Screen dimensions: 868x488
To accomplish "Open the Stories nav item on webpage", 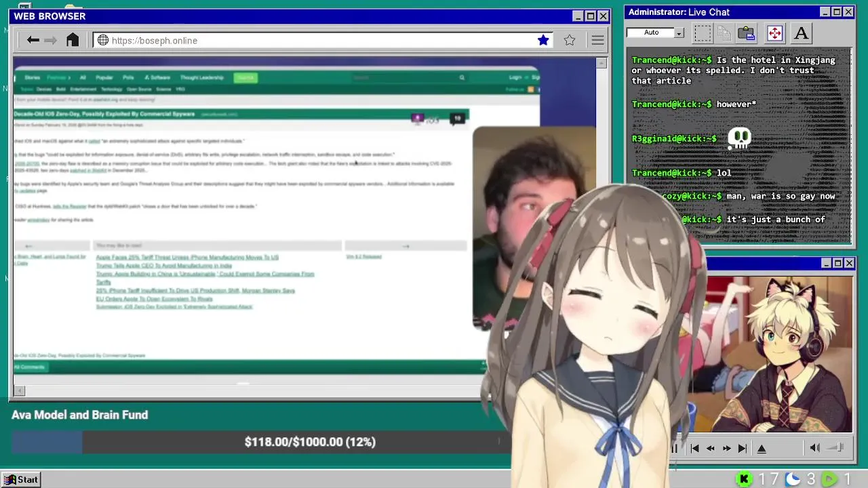I will (33, 78).
